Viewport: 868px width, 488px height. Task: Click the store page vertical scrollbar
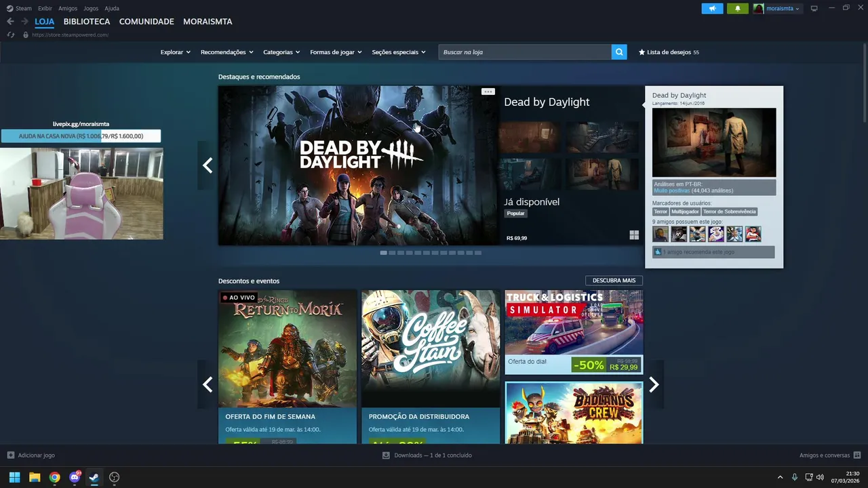(865, 81)
